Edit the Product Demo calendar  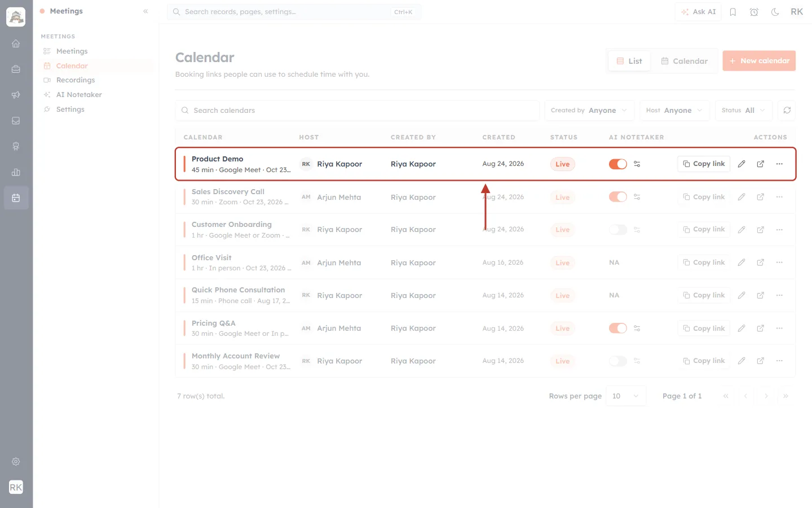[742, 164]
